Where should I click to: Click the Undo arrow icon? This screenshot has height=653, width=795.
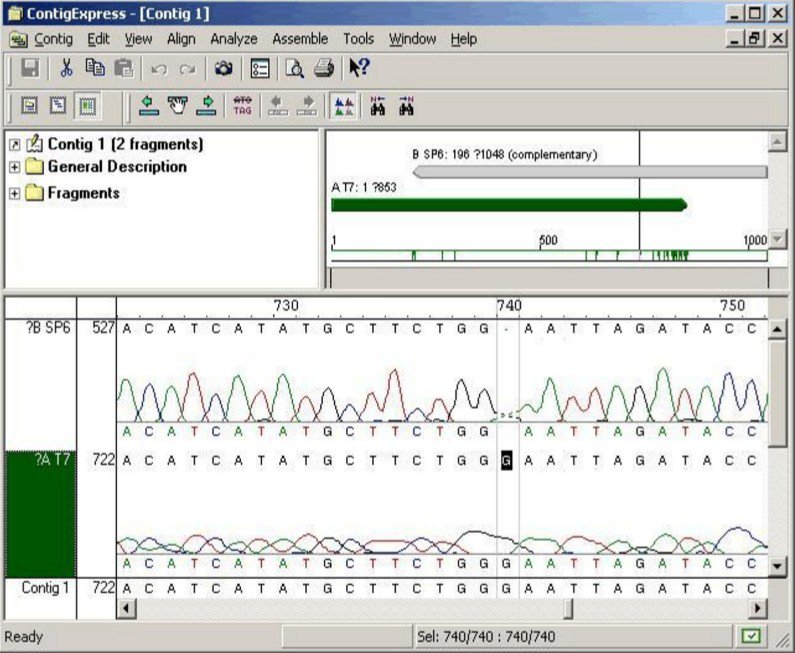tap(159, 68)
